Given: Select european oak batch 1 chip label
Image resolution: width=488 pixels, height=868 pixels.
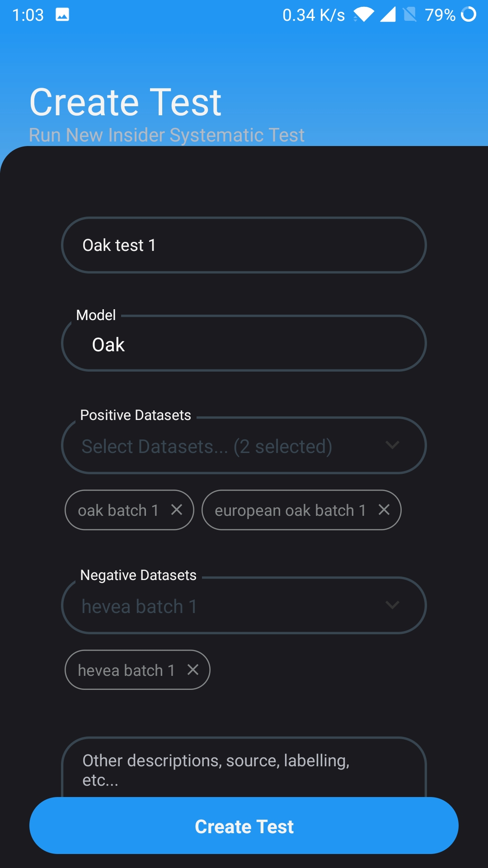Looking at the screenshot, I should click(290, 510).
